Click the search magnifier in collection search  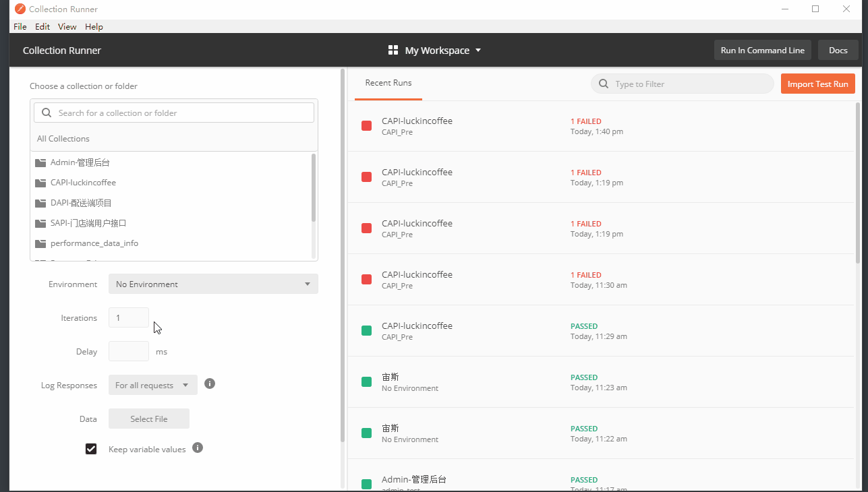47,113
